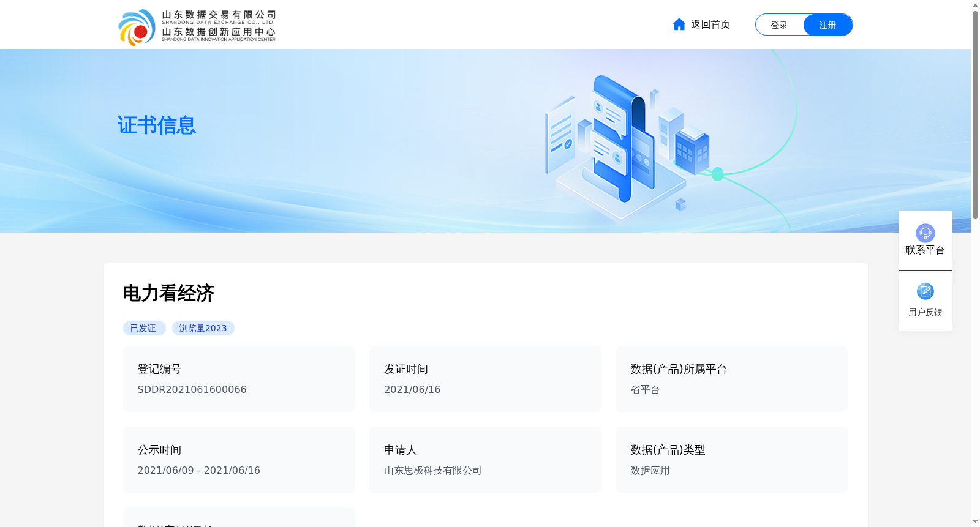The width and height of the screenshot is (980, 527).
Task: Open 用户反馈 side label
Action: pos(925,313)
